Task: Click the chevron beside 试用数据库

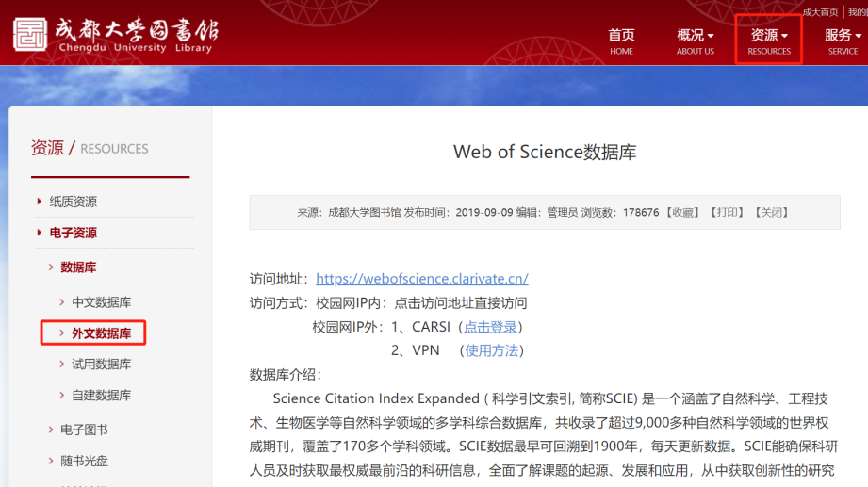Action: tap(62, 365)
